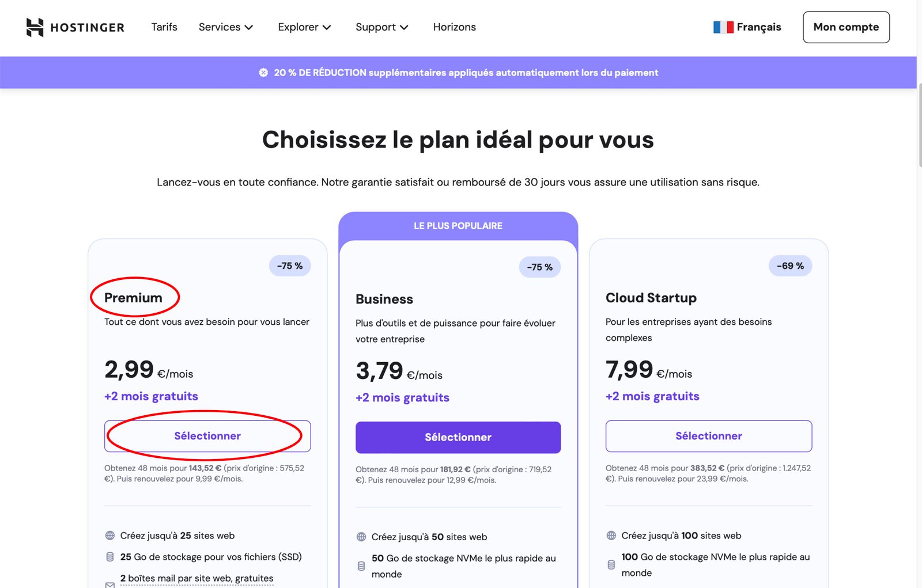Image resolution: width=922 pixels, height=588 pixels.
Task: Click the SSD storage icon in Premium plan
Action: 109,556
